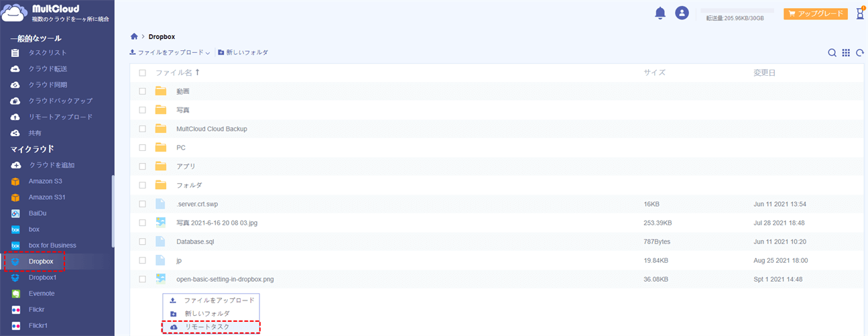Screen dimensions: 868x336
Task: Check the box for アプリ folder
Action: click(142, 166)
